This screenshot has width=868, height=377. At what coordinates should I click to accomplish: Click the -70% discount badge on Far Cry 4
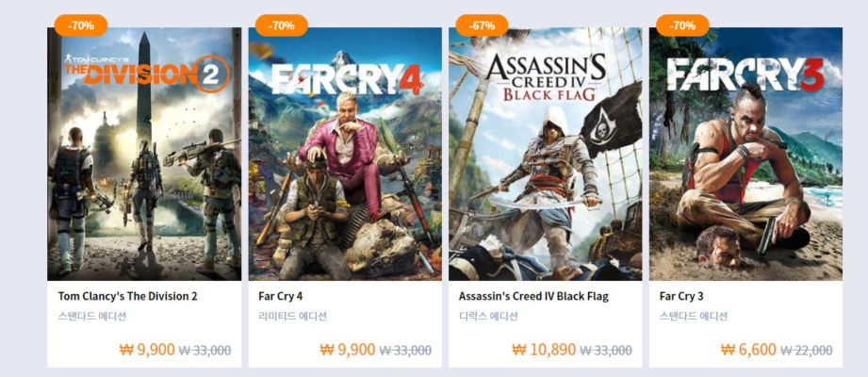[281, 25]
